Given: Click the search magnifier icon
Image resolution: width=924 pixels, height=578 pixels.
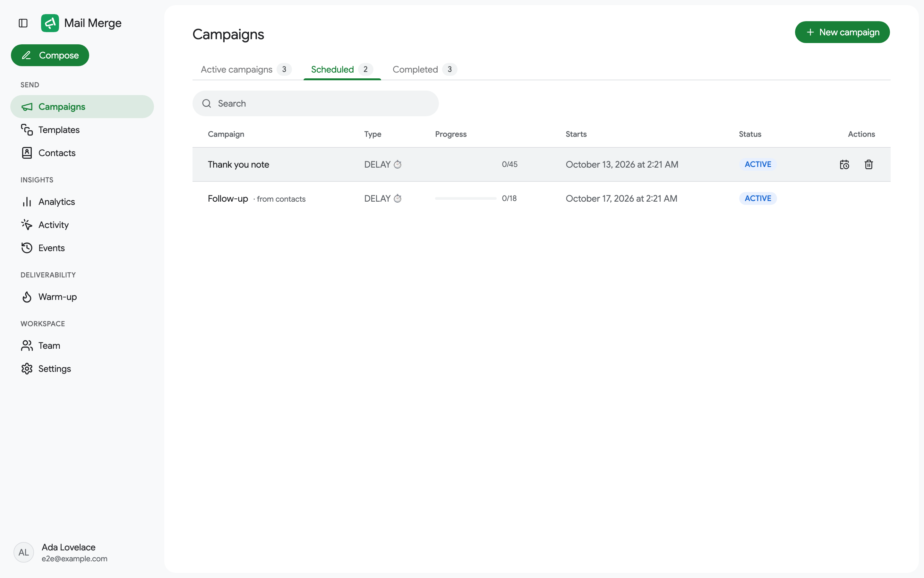Looking at the screenshot, I should tap(207, 103).
